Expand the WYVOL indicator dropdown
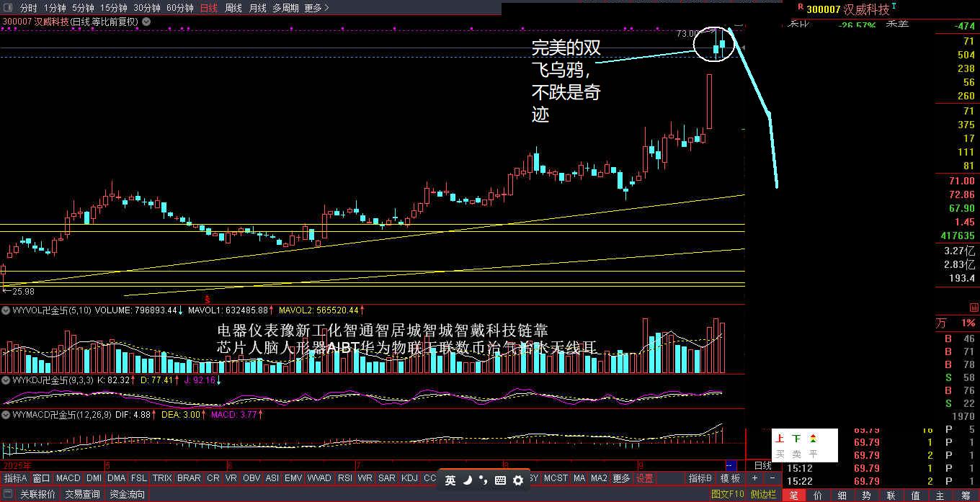Screen dimensions: 980x502 pos(6,310)
